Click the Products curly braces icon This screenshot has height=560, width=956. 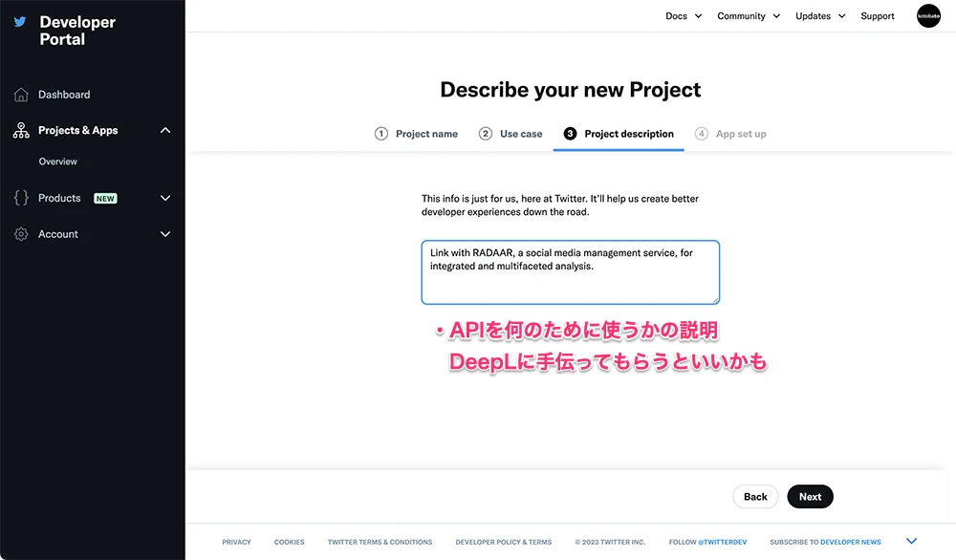[x=21, y=198]
